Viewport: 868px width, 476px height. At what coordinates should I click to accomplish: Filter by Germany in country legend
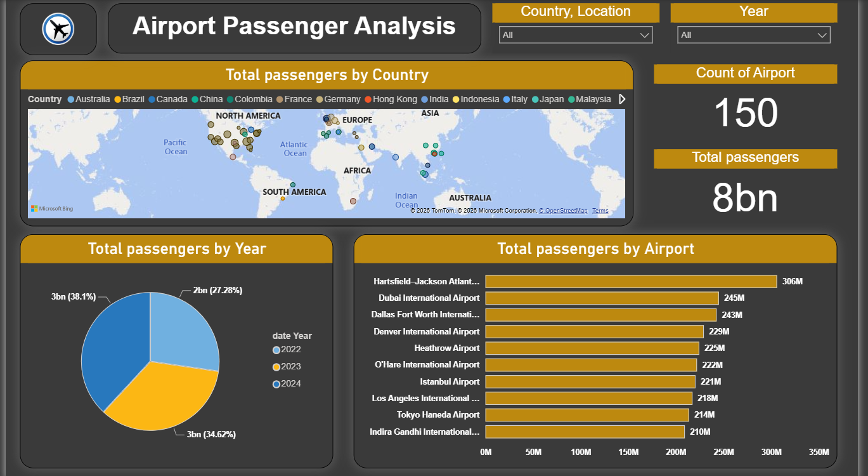338,99
